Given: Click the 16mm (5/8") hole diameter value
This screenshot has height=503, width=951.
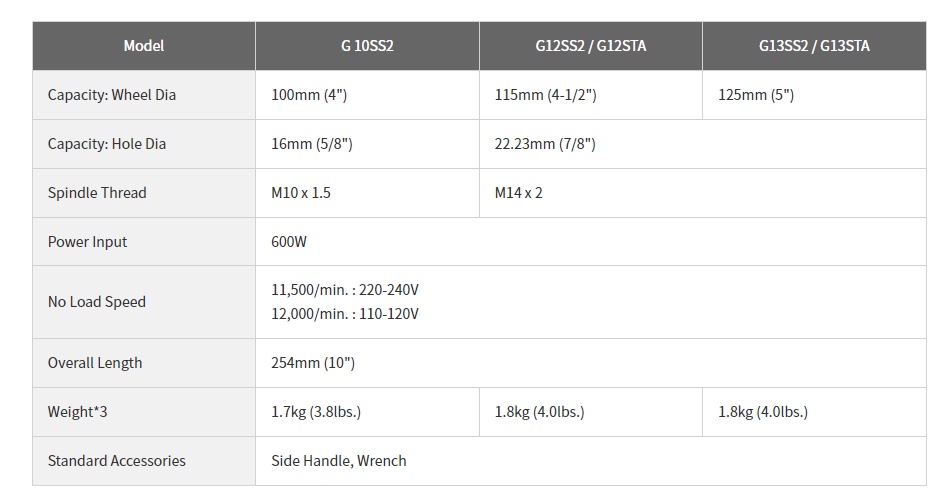Looking at the screenshot, I should [x=312, y=144].
